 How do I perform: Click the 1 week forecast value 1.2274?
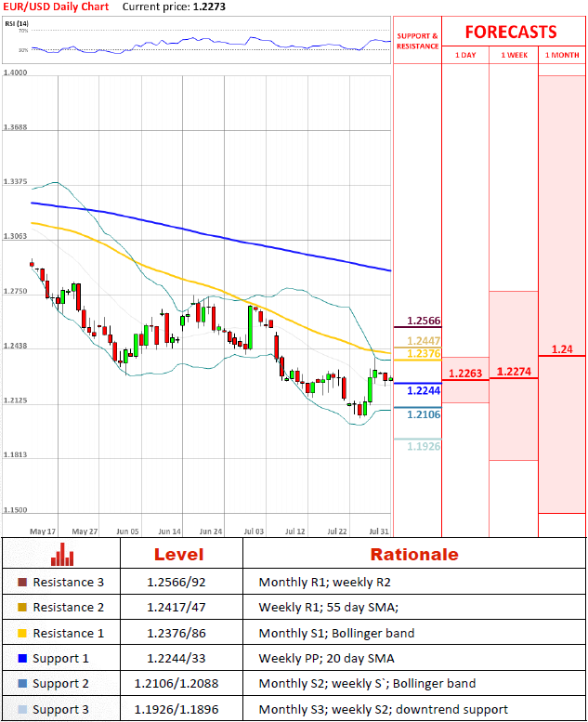coord(514,371)
